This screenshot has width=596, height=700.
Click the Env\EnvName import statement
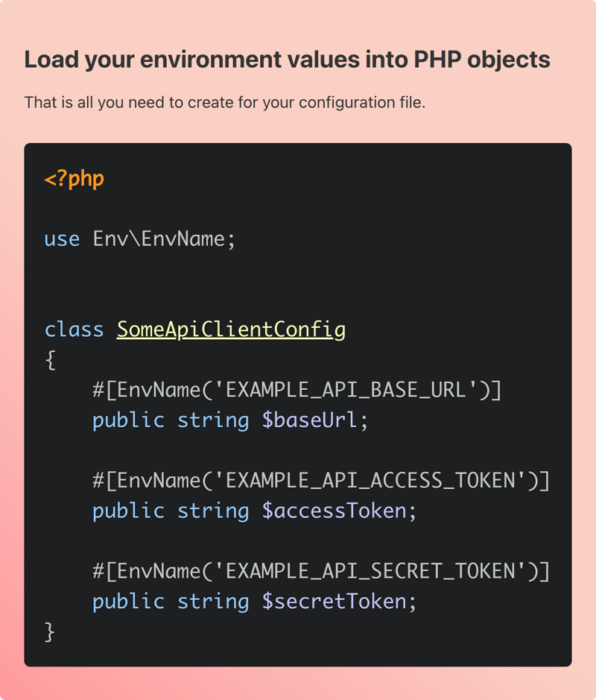point(164,239)
